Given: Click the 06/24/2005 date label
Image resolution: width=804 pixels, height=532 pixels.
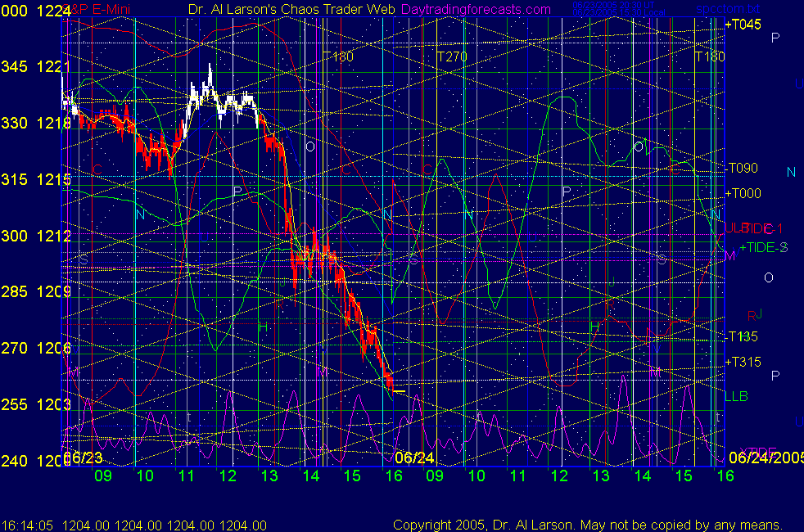Looking at the screenshot, I should pos(766,458).
